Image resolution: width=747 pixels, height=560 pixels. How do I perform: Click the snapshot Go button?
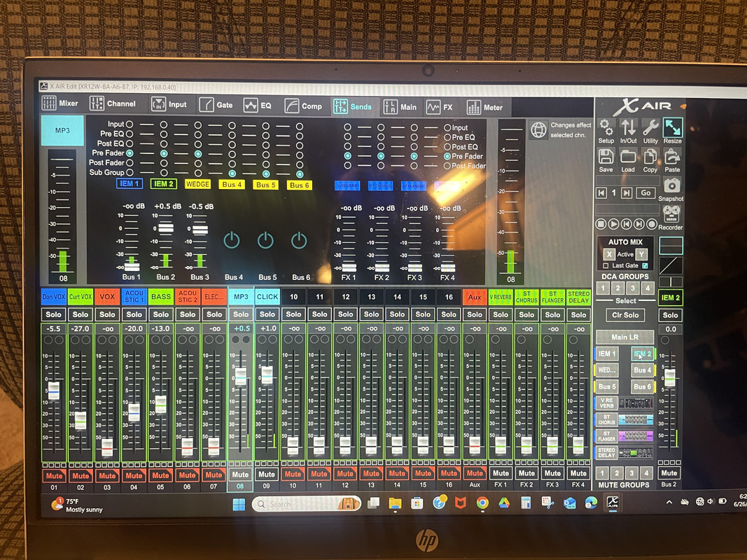(x=645, y=193)
